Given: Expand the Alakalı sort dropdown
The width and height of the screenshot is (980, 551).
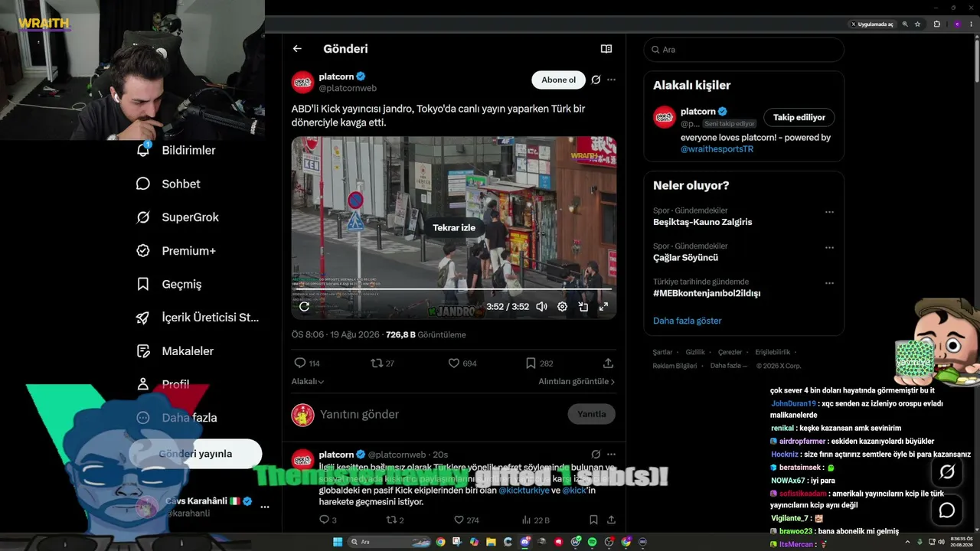Looking at the screenshot, I should pyautogui.click(x=308, y=381).
